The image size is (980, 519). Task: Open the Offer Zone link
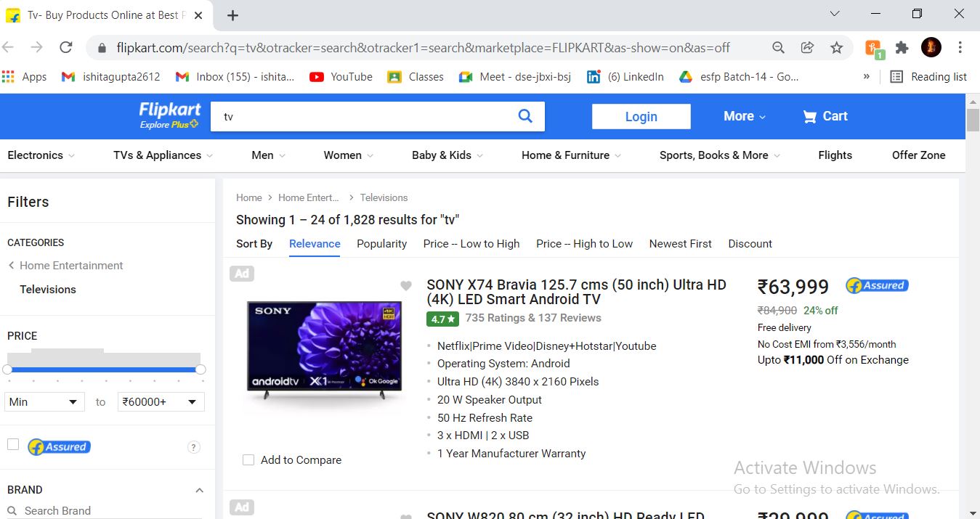(x=919, y=155)
